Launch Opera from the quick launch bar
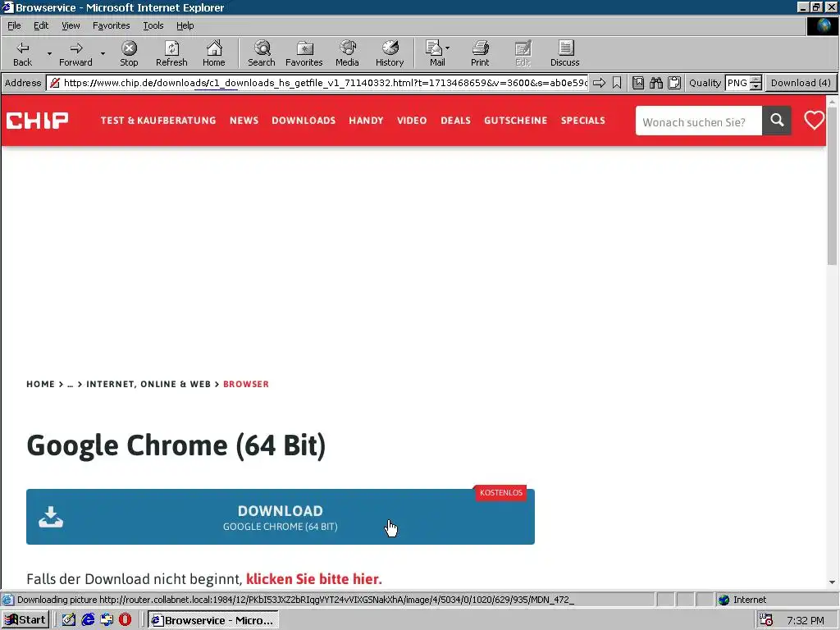 tap(125, 620)
